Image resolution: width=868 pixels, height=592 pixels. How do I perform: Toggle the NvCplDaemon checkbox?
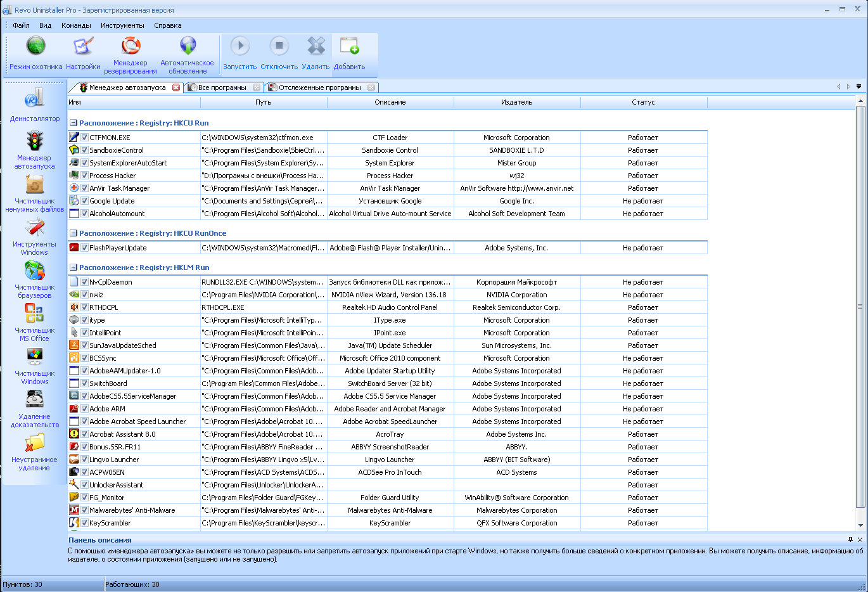click(84, 282)
